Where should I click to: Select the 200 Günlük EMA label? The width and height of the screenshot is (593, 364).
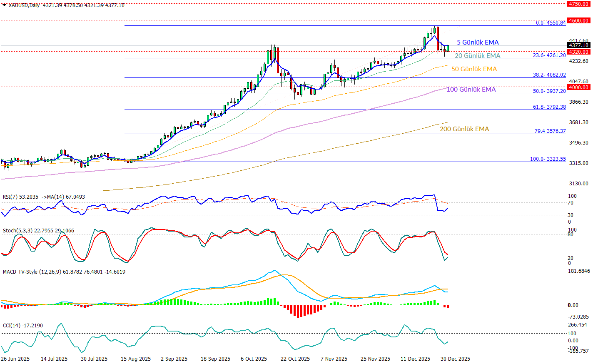point(464,129)
